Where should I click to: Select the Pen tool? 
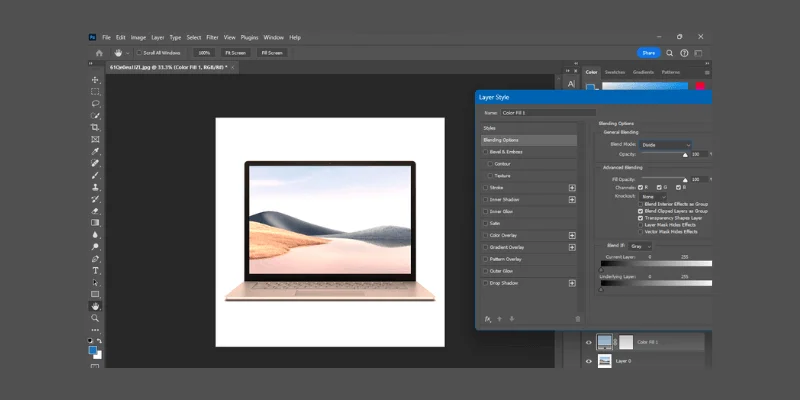coord(95,259)
